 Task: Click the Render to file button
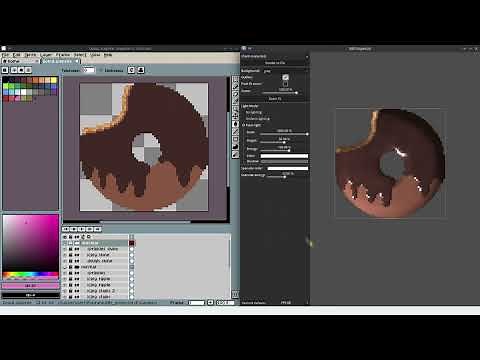coord(275,63)
